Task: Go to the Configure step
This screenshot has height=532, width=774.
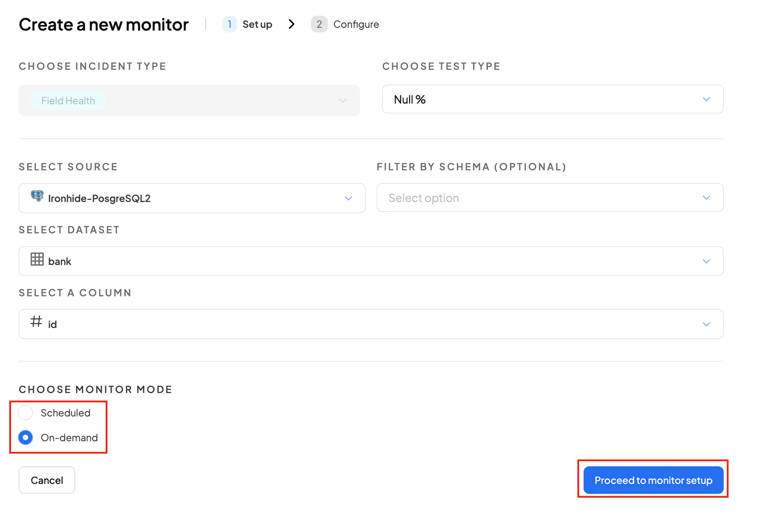Action: [356, 24]
